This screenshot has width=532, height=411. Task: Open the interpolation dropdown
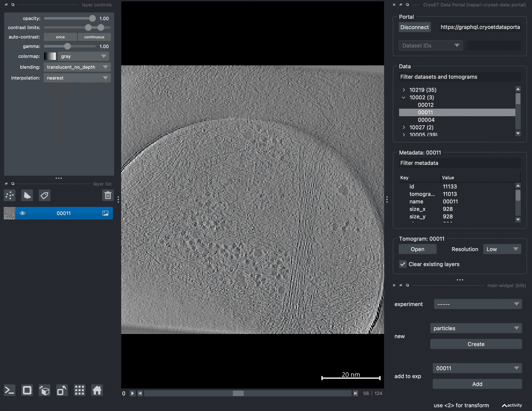[x=77, y=78]
